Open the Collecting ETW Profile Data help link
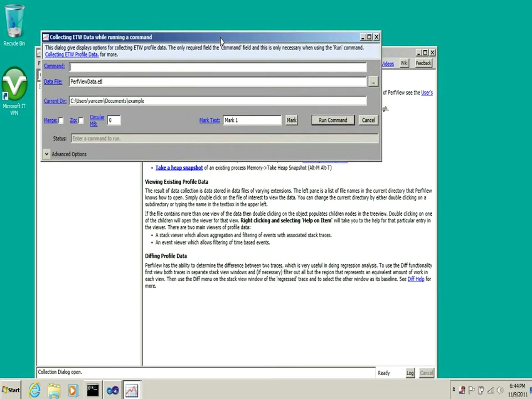This screenshot has width=532, height=399. [71, 54]
